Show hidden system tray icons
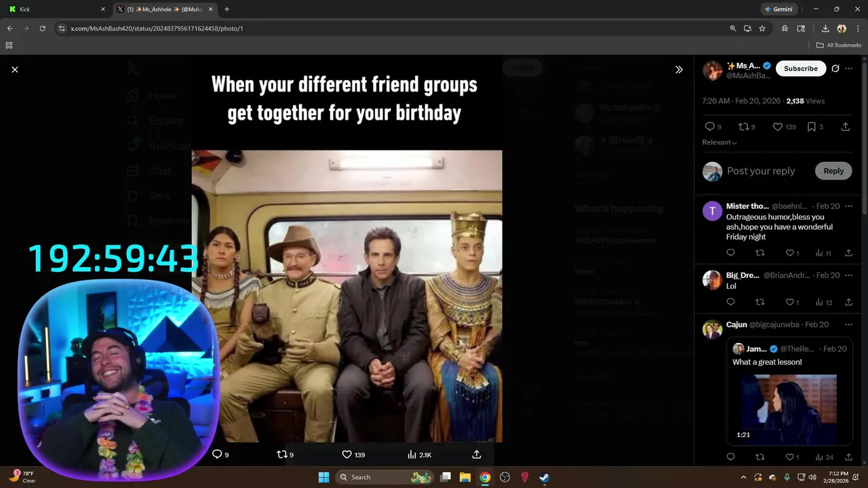Viewport: 868px width, 488px height. (743, 477)
